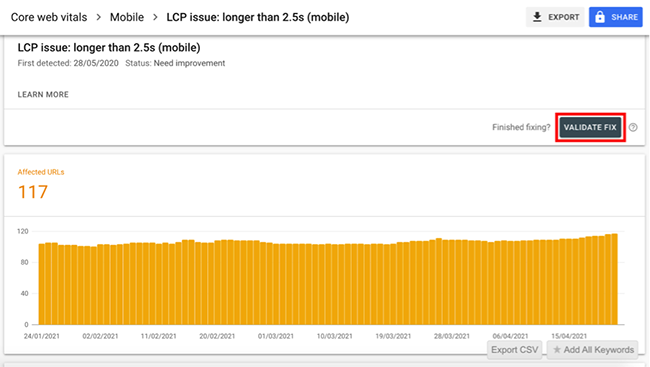Open the Learn More link
This screenshot has width=650, height=367.
point(43,95)
